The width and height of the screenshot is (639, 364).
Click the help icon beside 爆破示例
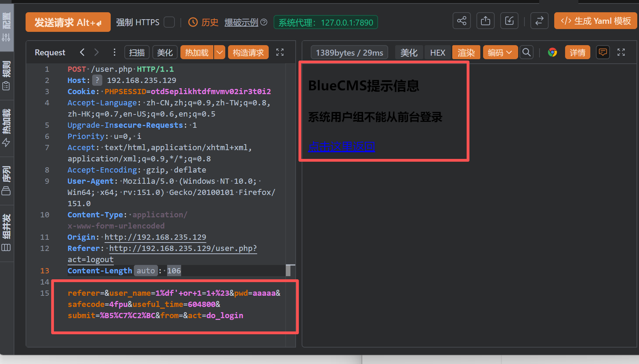point(264,22)
